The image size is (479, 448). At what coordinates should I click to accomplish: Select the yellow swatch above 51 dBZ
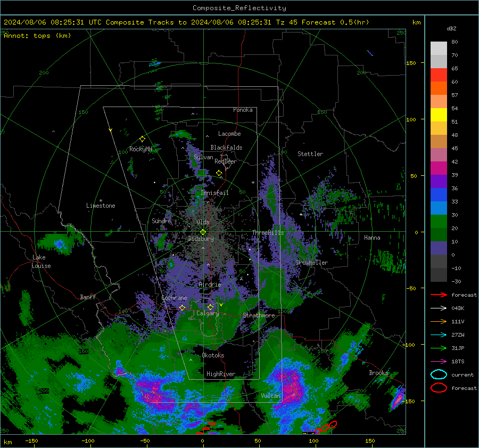439,115
